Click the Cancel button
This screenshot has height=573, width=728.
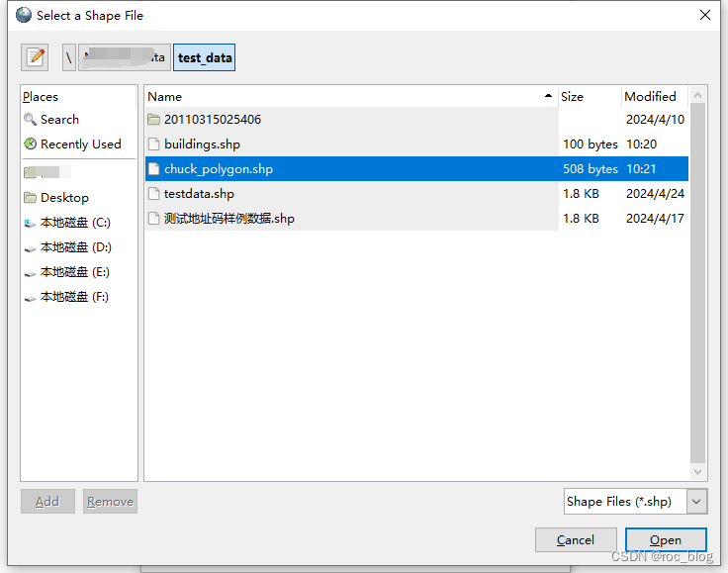576,540
